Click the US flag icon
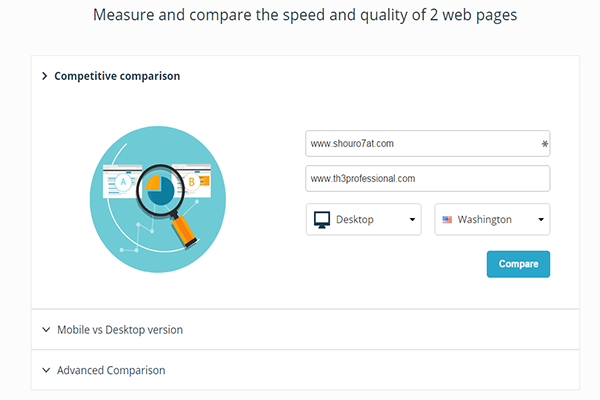This screenshot has width=600, height=400. click(x=447, y=220)
